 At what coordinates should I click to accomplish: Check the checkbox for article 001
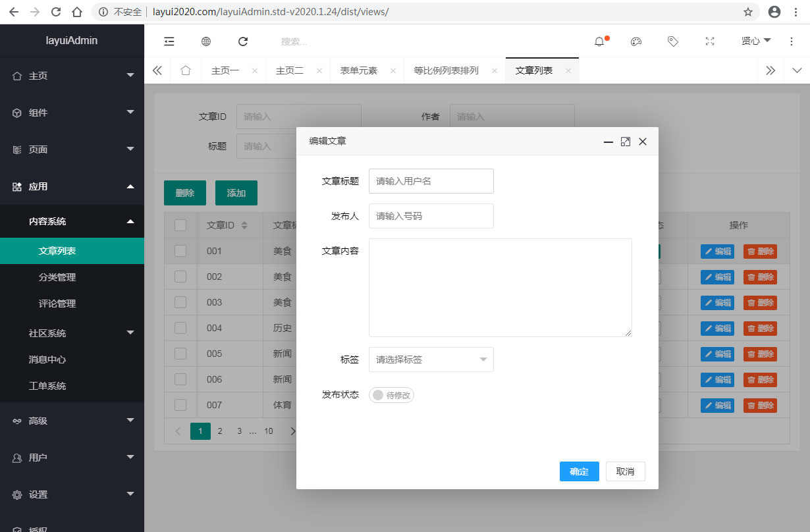click(x=180, y=251)
